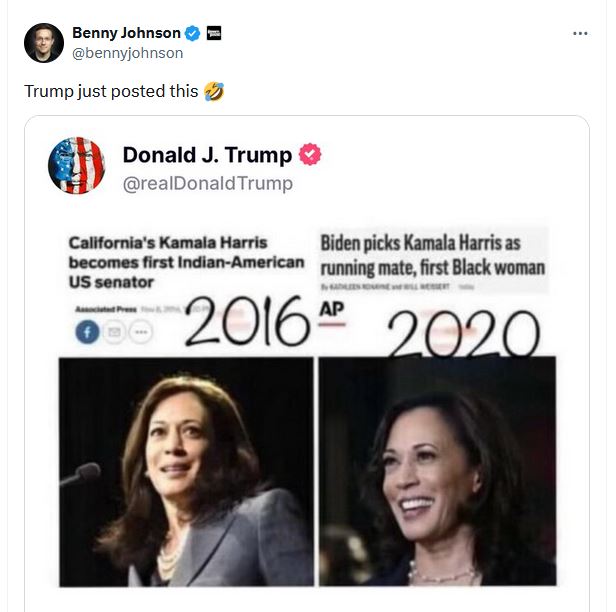Click Donald J. Trump's flag-themed avatar

point(76,166)
